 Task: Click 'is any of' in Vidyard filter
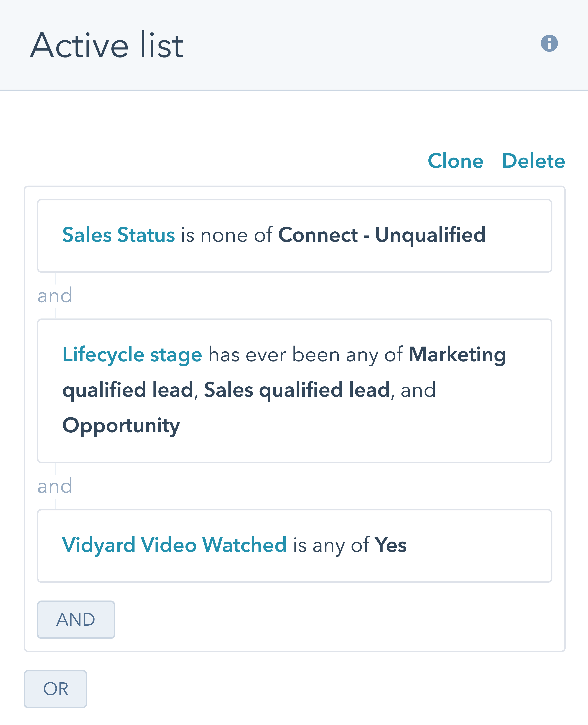click(x=331, y=545)
